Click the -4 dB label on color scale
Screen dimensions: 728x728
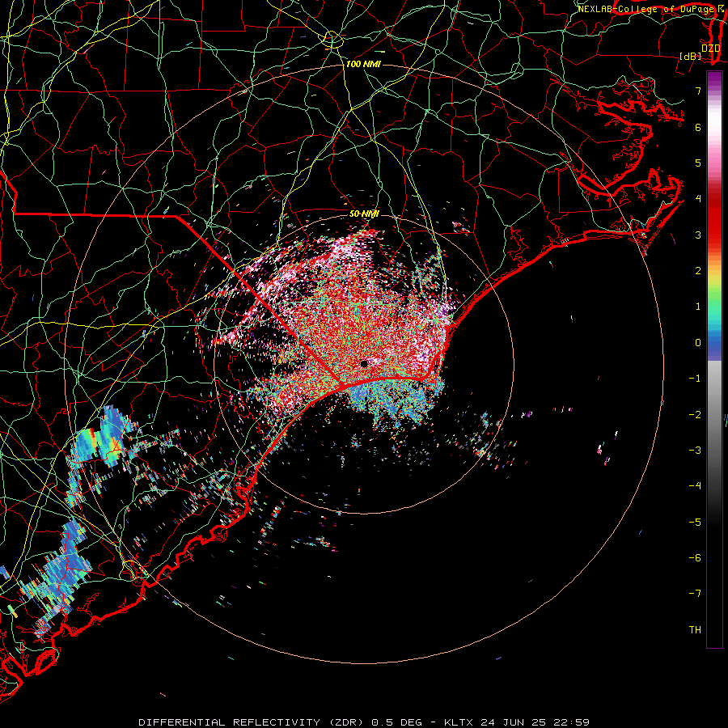tap(695, 486)
